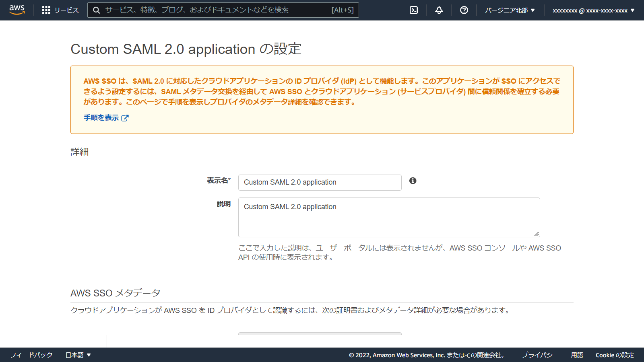Viewport: 644px width, 362px height.
Task: Expand the account dropdown in the top bar
Action: click(x=594, y=10)
